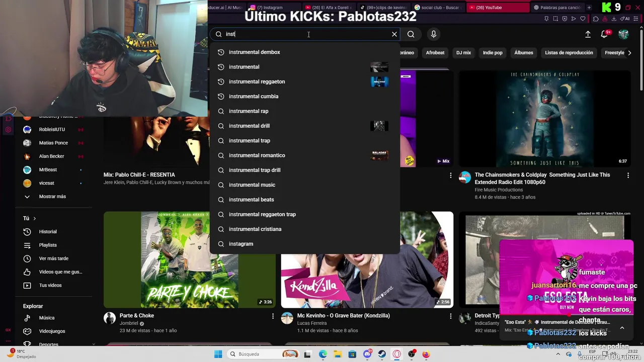Open Steam from the taskbar

point(382,354)
